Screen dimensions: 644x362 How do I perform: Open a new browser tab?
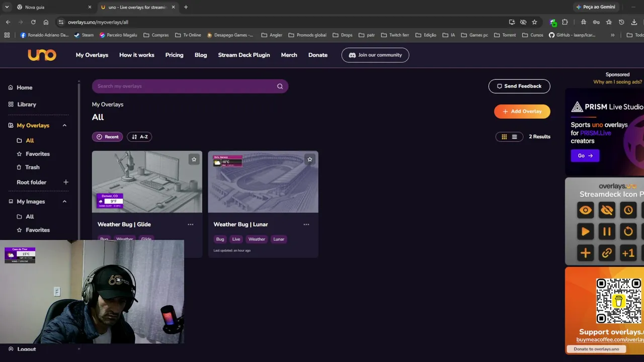[x=186, y=7]
